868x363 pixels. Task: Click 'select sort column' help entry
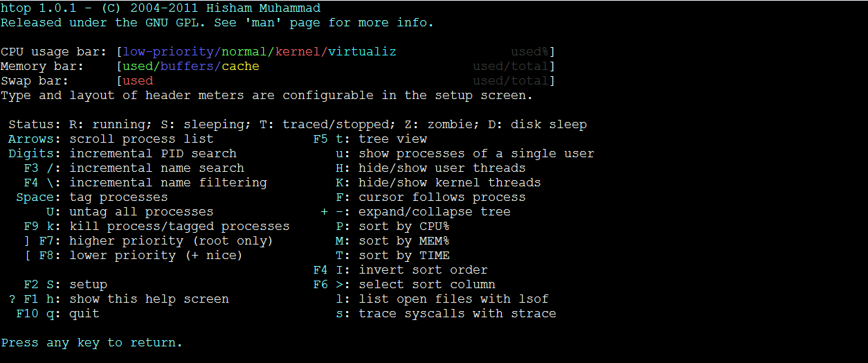[x=426, y=285]
